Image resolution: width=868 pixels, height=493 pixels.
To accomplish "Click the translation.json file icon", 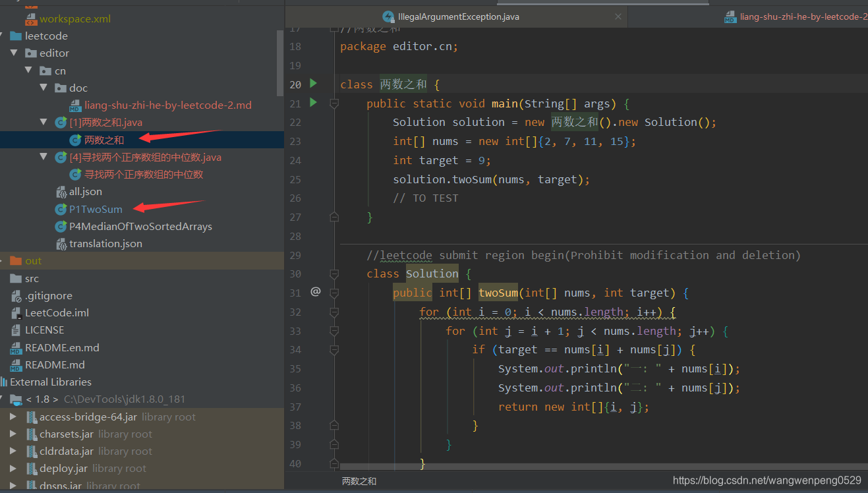I will pos(61,243).
